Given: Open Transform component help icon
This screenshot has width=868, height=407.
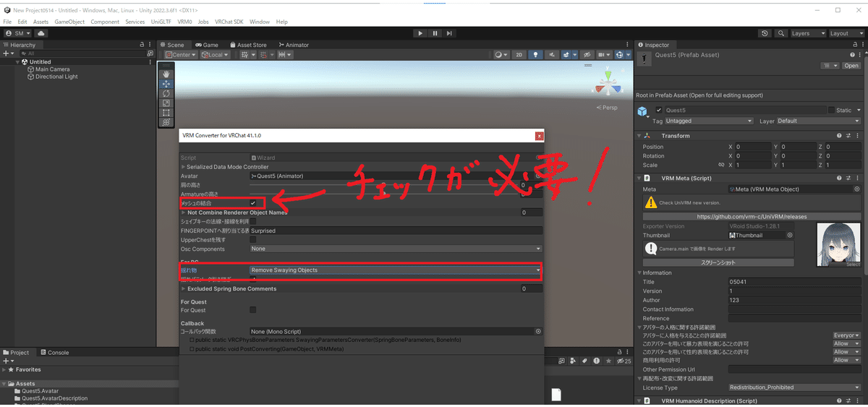Looking at the screenshot, I should click(839, 136).
